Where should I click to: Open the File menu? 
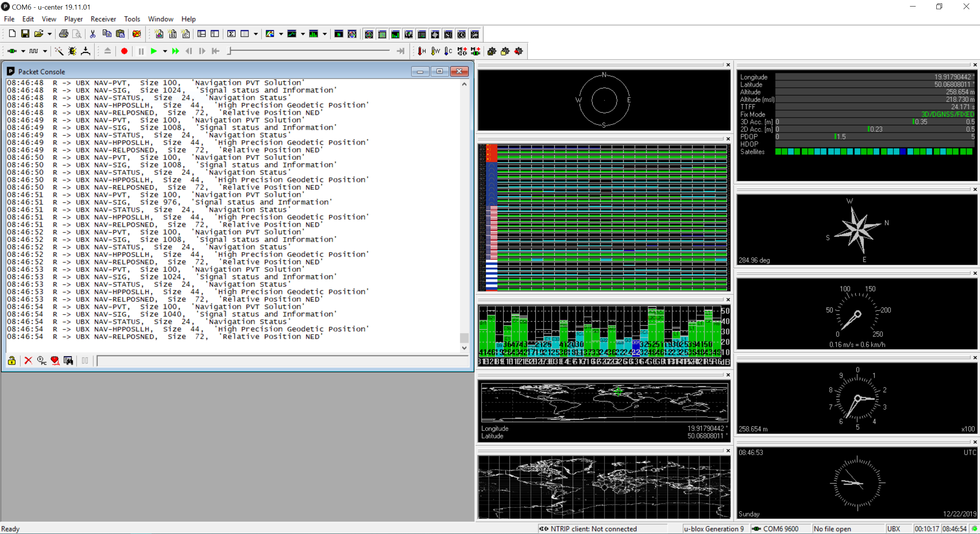tap(9, 19)
